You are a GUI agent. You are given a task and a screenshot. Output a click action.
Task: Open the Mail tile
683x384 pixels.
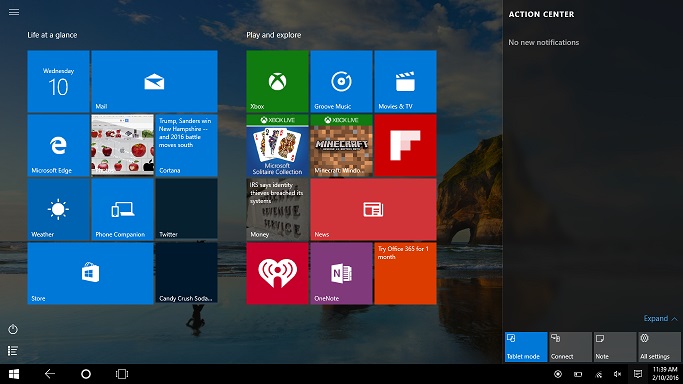[x=154, y=81]
